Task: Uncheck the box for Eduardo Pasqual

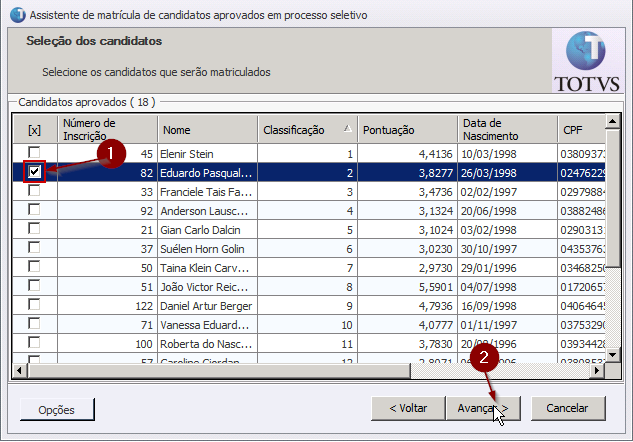Action: (x=34, y=172)
